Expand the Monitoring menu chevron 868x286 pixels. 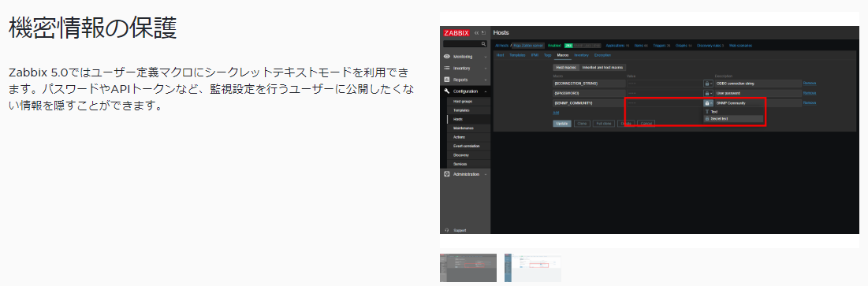(x=486, y=57)
